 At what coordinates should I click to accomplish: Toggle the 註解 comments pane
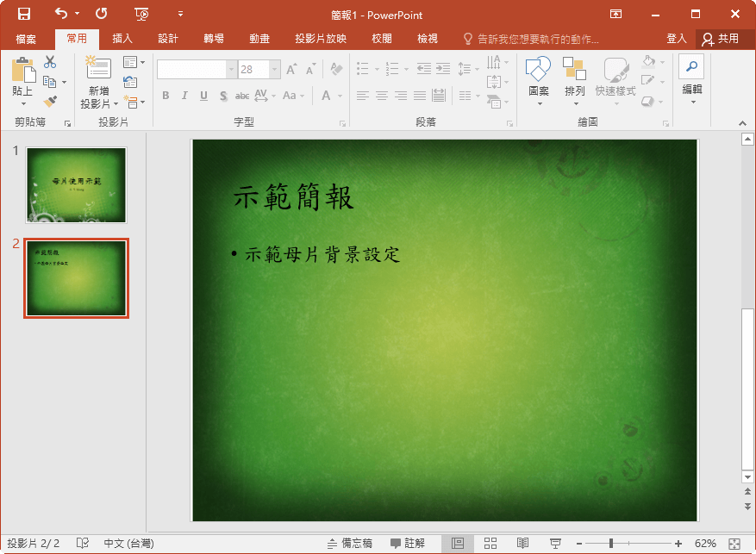pos(408,544)
